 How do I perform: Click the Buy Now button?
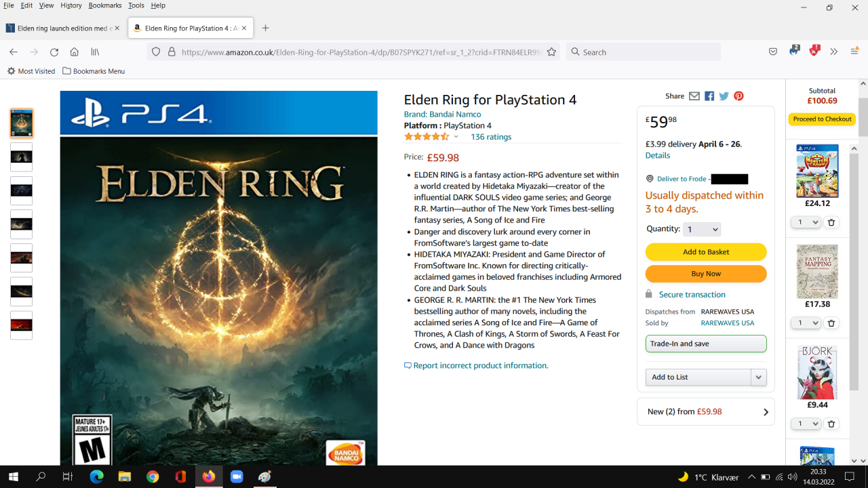(706, 274)
